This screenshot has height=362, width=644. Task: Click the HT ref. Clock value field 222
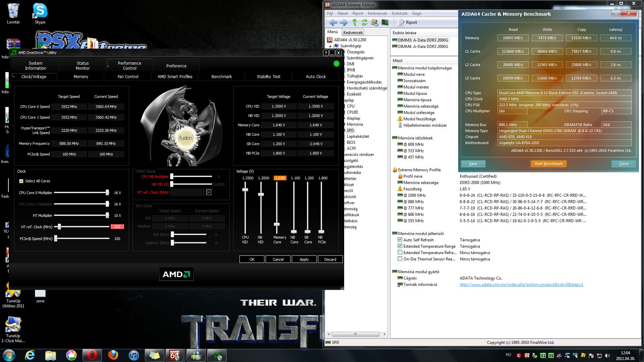117,227
